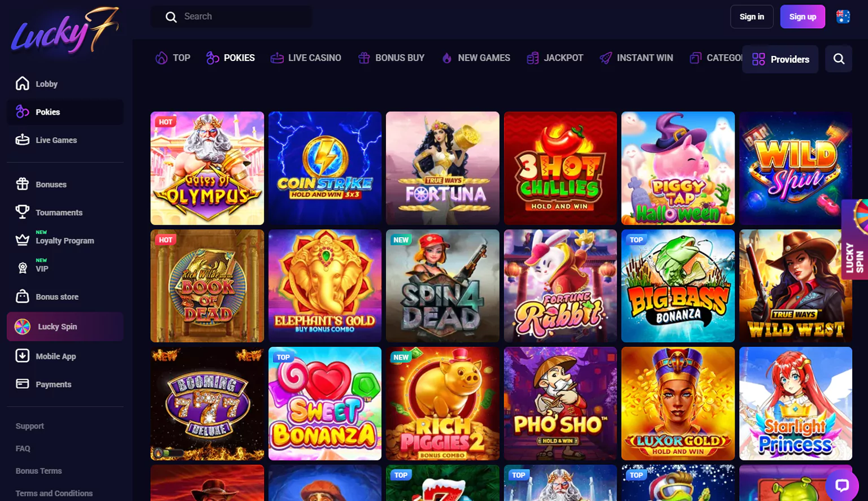Click the Sign in button
868x501 pixels.
click(752, 16)
